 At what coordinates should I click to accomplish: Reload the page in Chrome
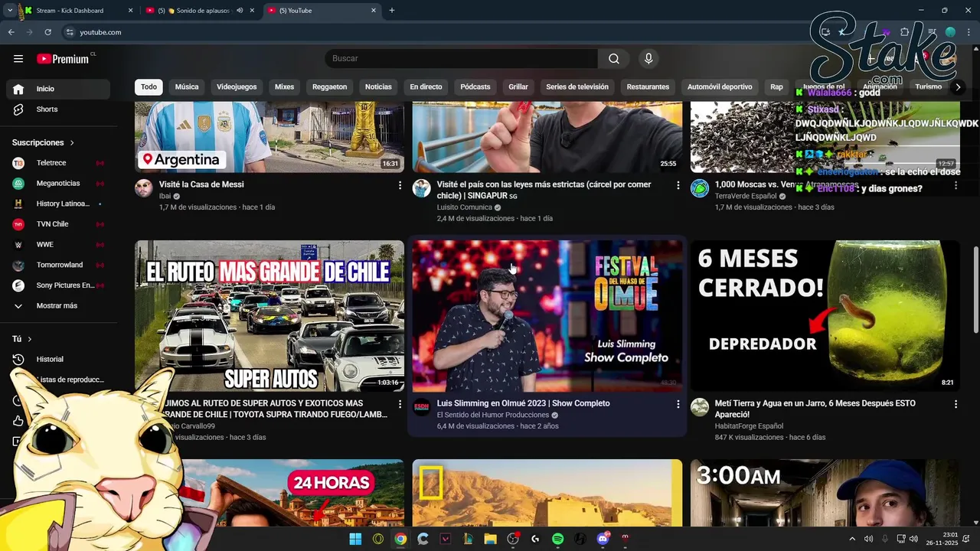point(47,32)
